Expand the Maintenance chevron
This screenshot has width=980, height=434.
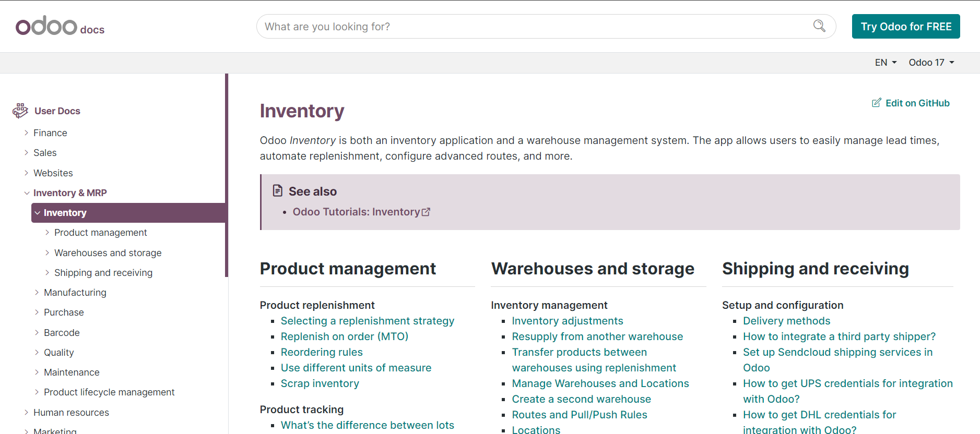37,372
